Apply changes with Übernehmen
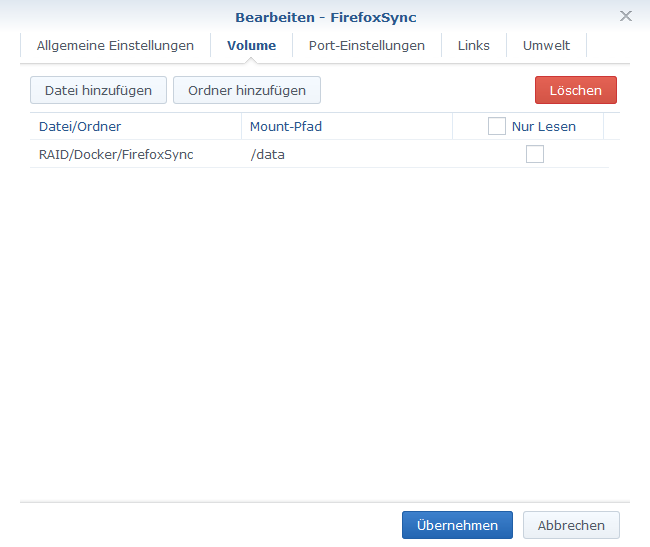Viewport: 650px width, 547px height. (x=457, y=525)
